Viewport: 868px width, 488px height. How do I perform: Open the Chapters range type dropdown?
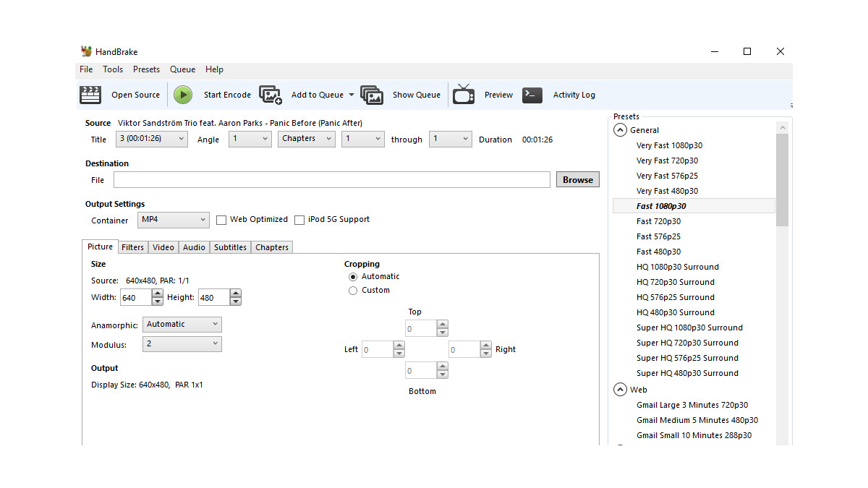(307, 139)
